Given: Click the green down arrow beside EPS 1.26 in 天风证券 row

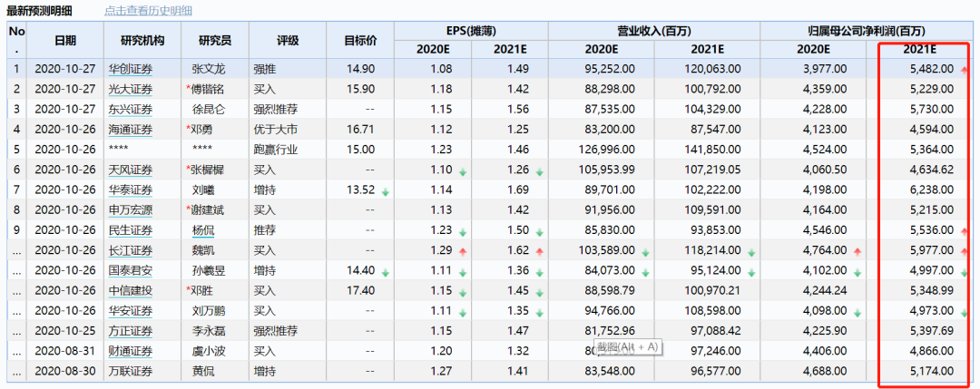Looking at the screenshot, I should tap(539, 171).
